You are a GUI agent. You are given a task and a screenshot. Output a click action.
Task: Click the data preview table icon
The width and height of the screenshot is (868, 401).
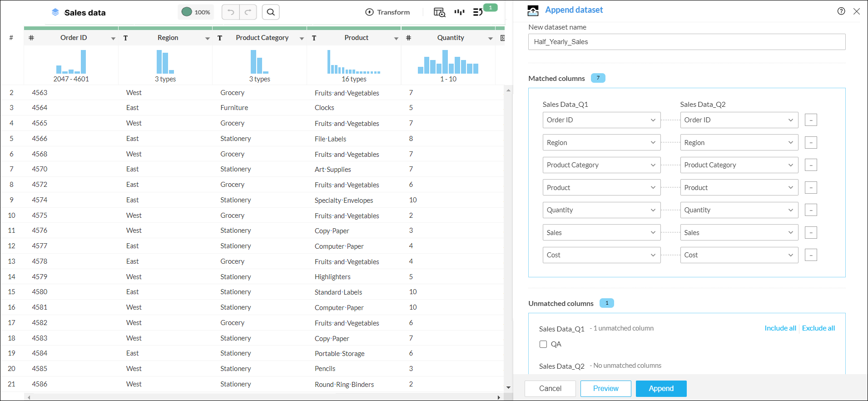coord(439,12)
